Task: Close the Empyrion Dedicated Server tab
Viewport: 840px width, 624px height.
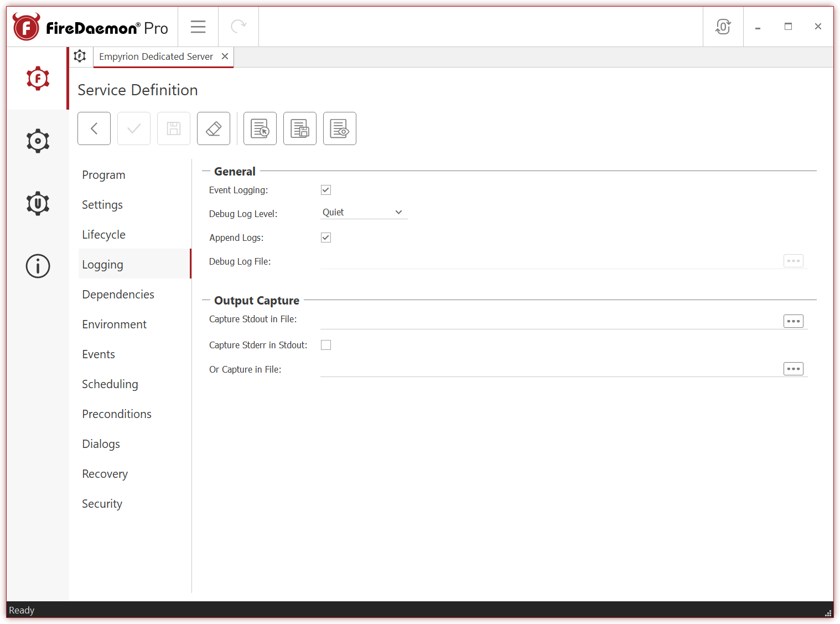Action: [225, 56]
